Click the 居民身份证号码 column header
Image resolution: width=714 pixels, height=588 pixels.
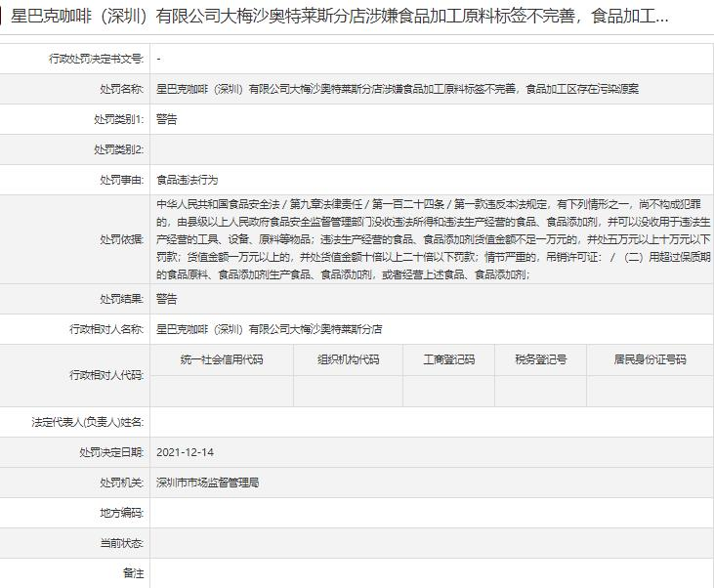650,359
